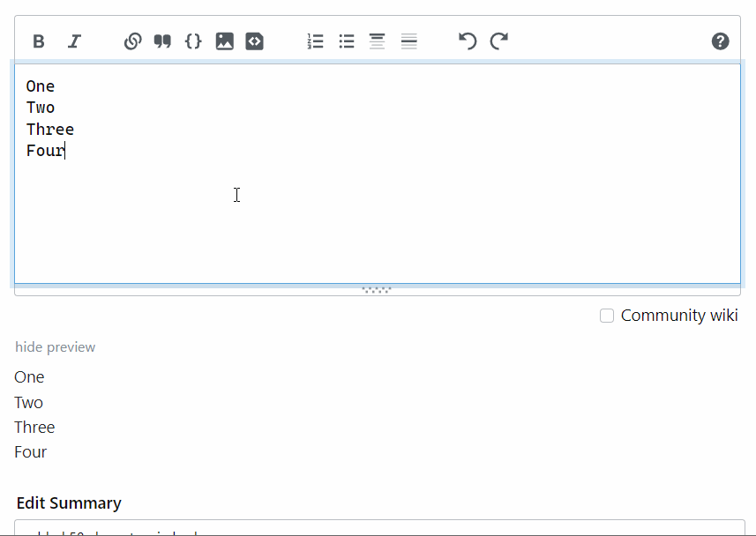This screenshot has height=536, width=756.
Task: Add a blockquote with the quotes icon
Action: (162, 41)
